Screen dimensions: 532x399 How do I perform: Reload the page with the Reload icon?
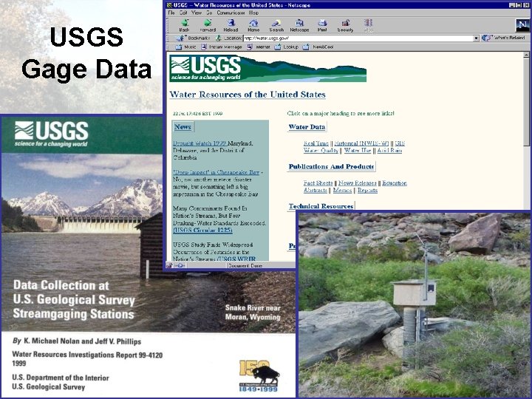pyautogui.click(x=231, y=25)
